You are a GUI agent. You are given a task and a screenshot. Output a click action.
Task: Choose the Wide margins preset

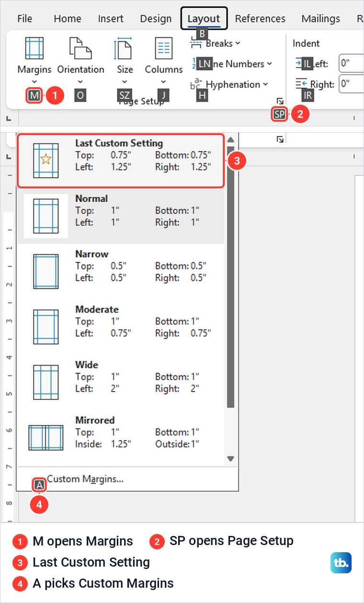(x=121, y=382)
